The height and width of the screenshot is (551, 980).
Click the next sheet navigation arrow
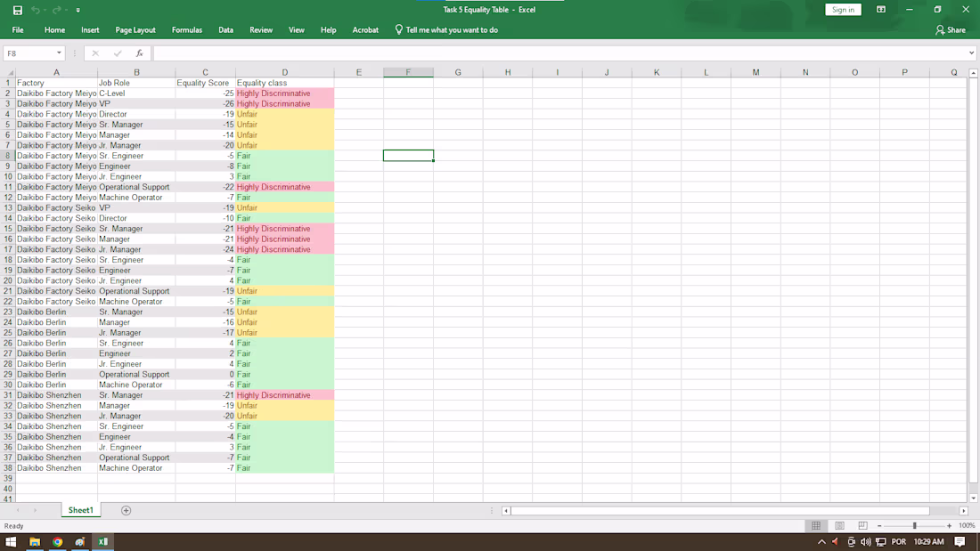(x=35, y=510)
